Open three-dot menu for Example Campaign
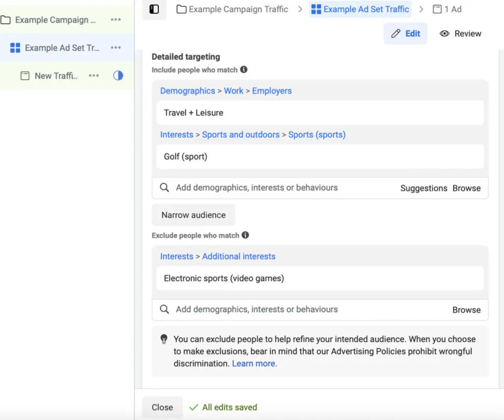The image size is (504, 420). pyautogui.click(x=116, y=20)
